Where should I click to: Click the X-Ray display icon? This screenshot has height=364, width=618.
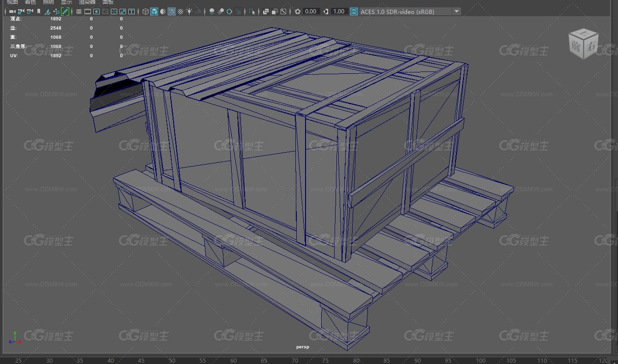[x=266, y=12]
